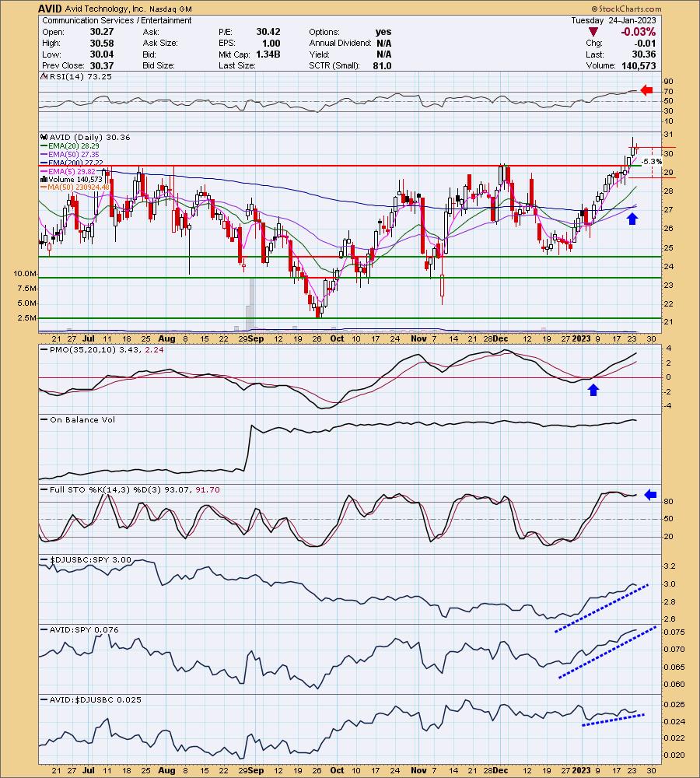Click the $DJUSBC:SPY 3.00 ratio label
Screen dimensions: 700x778
(x=90, y=559)
